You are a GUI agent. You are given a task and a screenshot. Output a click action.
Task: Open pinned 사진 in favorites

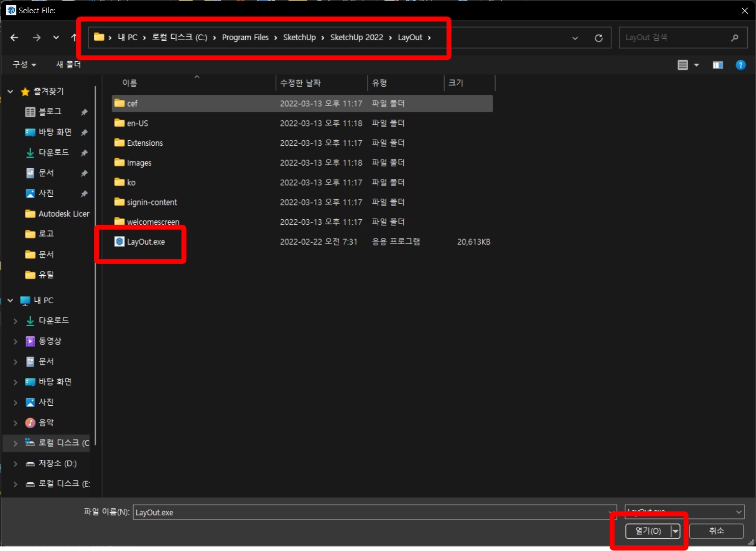46,193
